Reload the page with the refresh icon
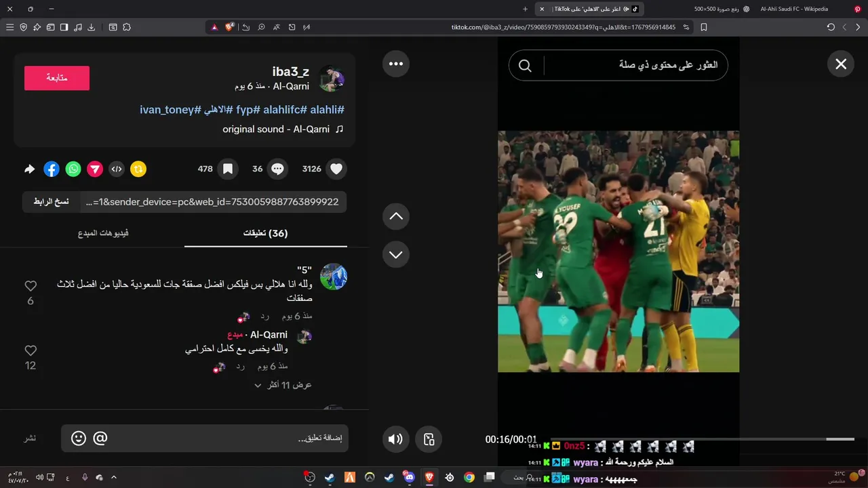Viewport: 868px width, 488px height. 831,27
